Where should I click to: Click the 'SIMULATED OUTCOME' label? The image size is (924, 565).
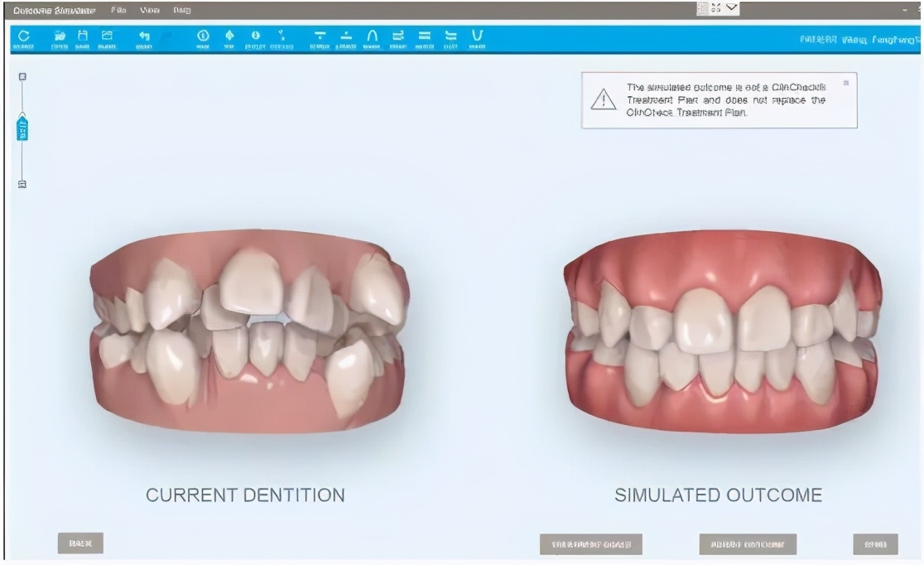719,495
